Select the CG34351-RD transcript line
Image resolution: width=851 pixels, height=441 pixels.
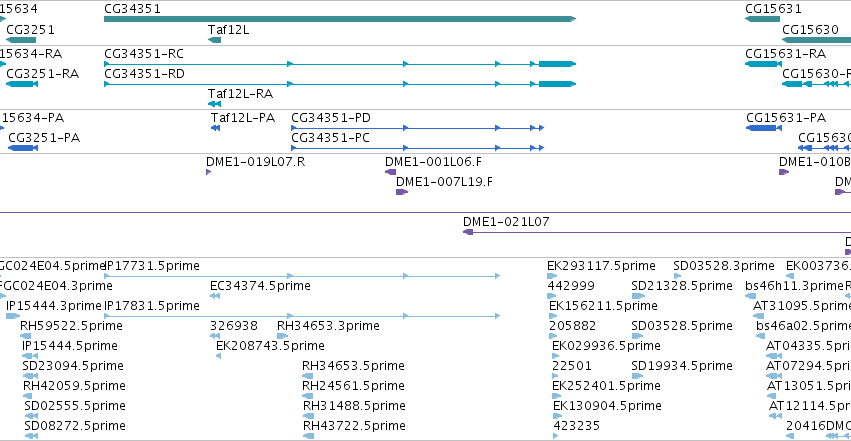340,84
